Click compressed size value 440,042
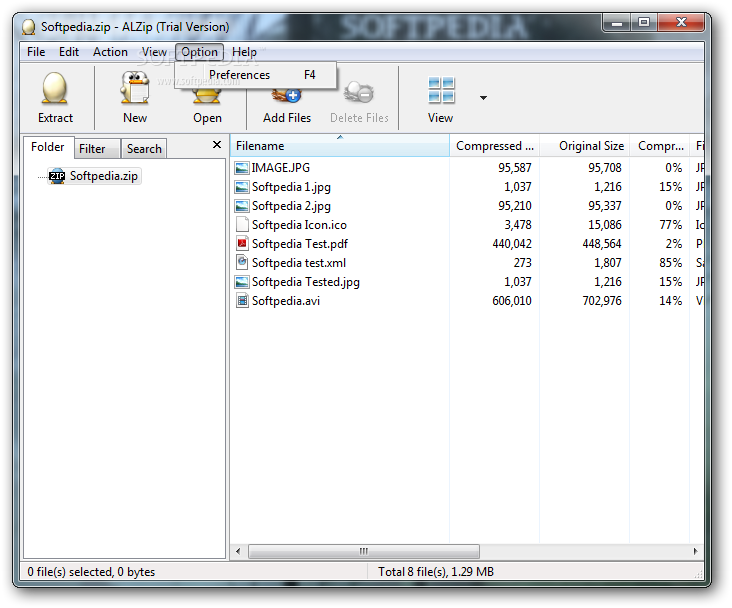732x608 pixels. click(x=512, y=244)
